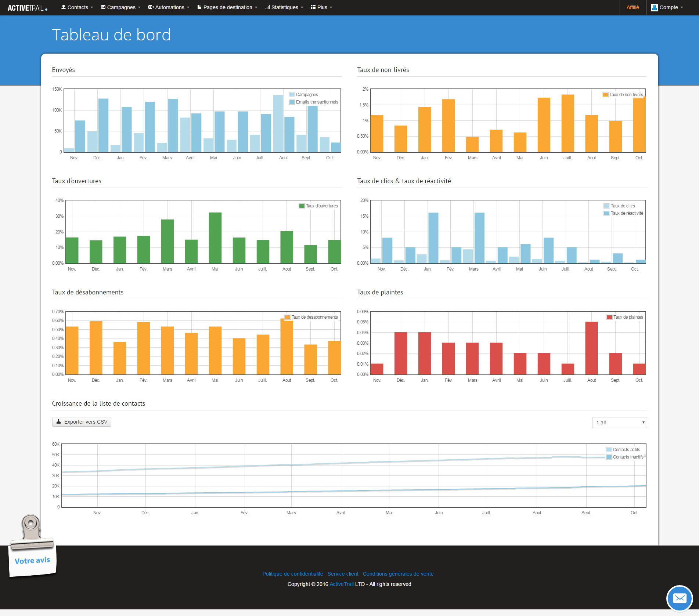This screenshot has width=699, height=616.
Task: Expand the Compte dropdown caret
Action: pos(682,7)
